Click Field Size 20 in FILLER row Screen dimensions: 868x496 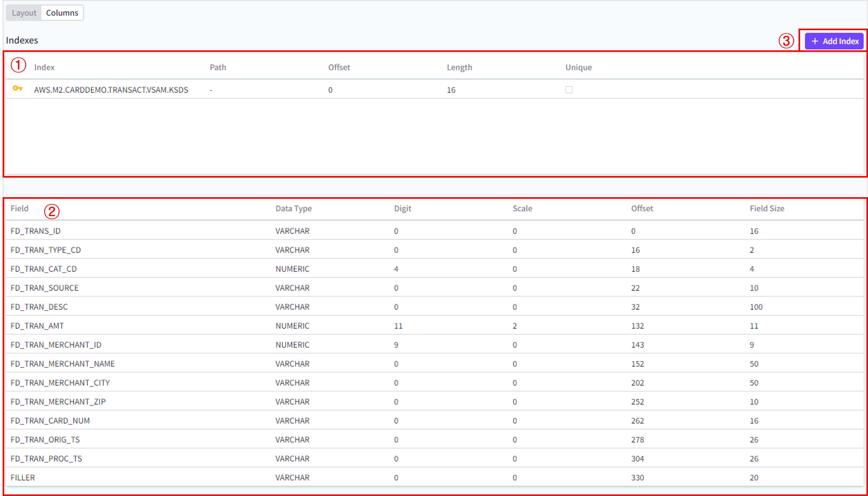[x=754, y=478]
